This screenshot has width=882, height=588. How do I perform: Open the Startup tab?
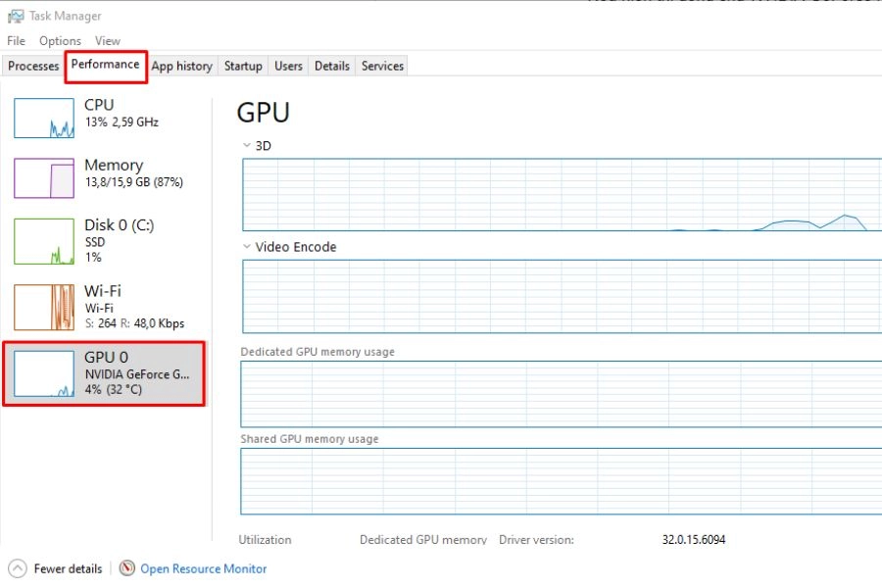click(x=243, y=66)
